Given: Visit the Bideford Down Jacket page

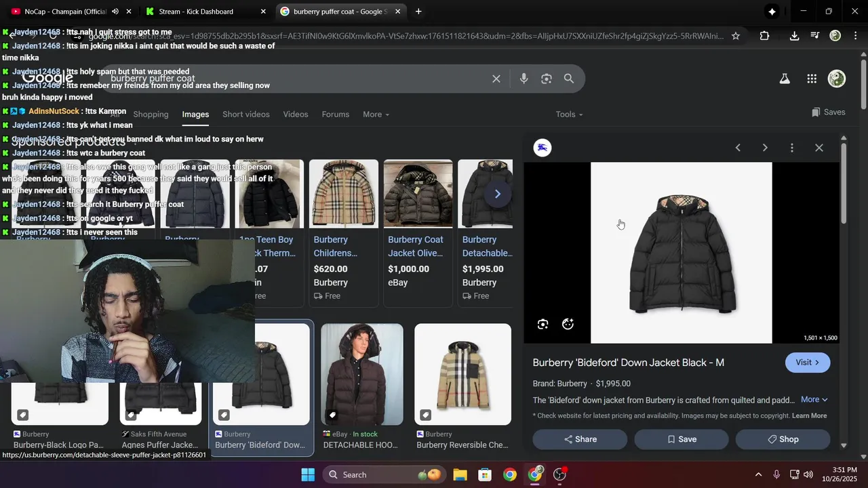Looking at the screenshot, I should (808, 363).
